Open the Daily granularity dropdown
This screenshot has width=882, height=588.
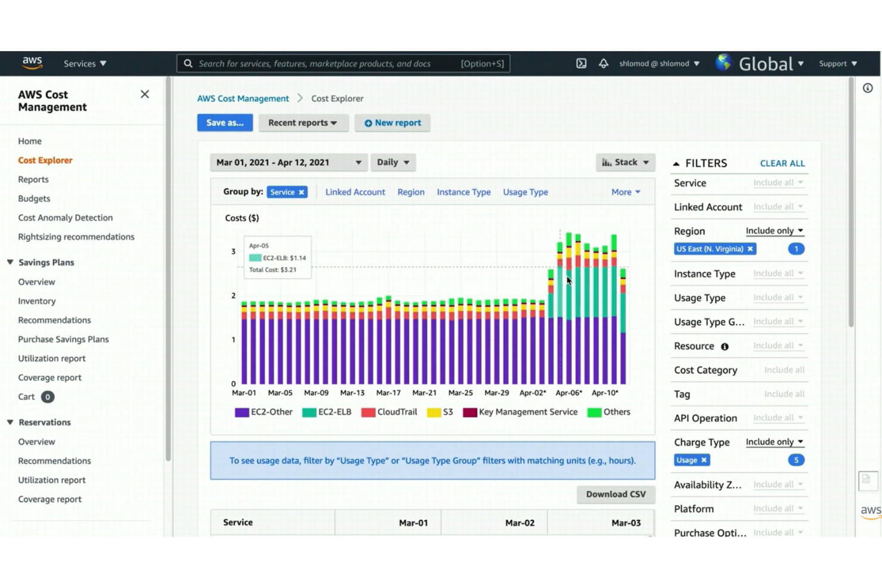click(x=393, y=162)
